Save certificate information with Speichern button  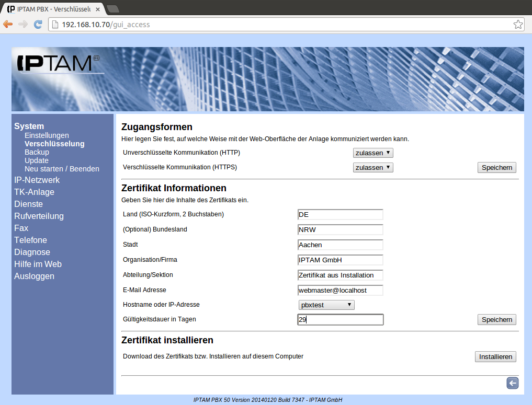pos(496,320)
